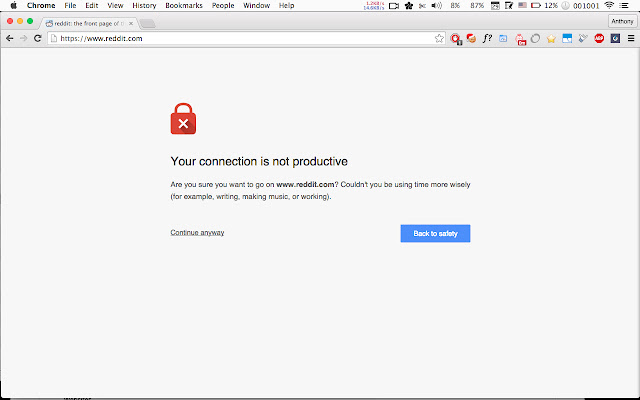This screenshot has height=400, width=640.
Task: Select the reddit front page tab
Action: [x=87, y=23]
